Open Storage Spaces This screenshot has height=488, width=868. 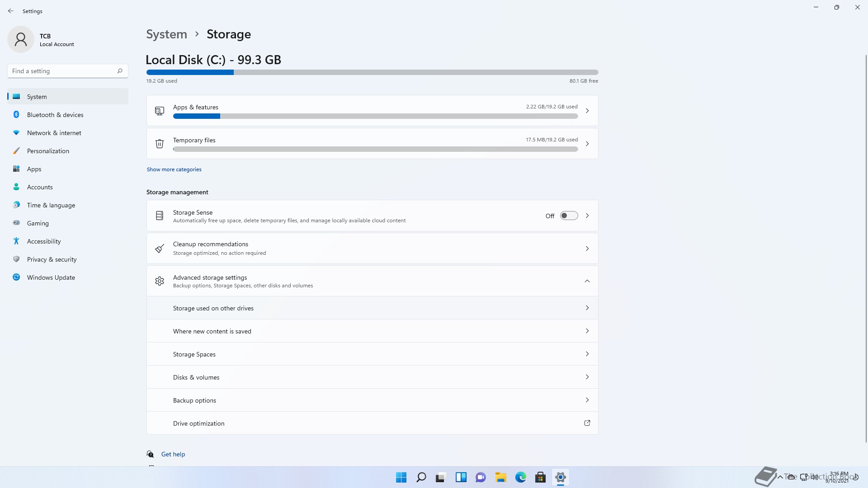[x=372, y=354]
